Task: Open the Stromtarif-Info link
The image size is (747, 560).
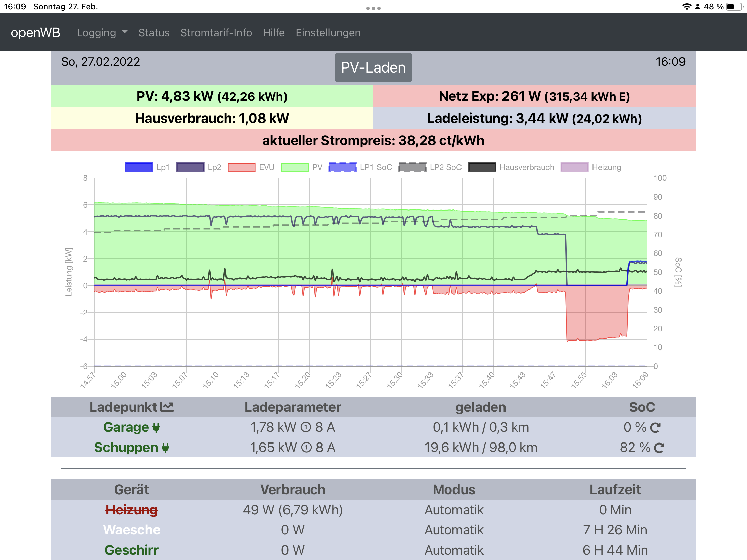Action: 216,33
